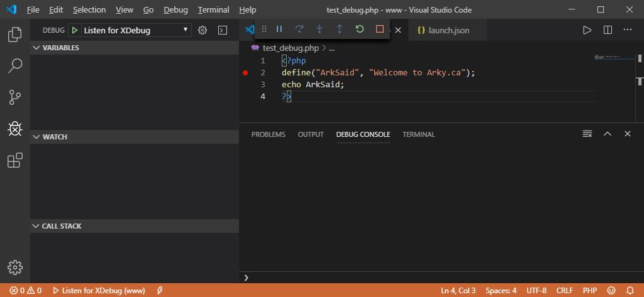This screenshot has height=297, width=644.
Task: Open the Debug Console icon in debug header
Action: 223,30
